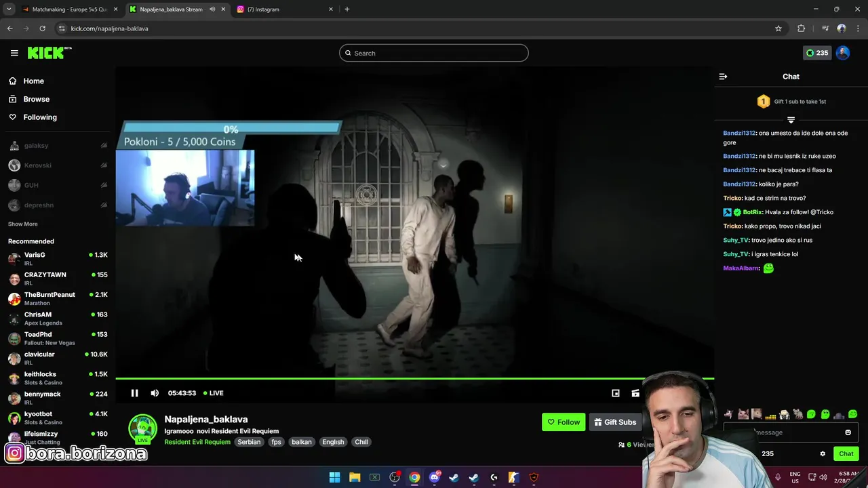This screenshot has height=488, width=868.
Task: Open recommended channel CRAZYTAWN
Action: click(58, 279)
